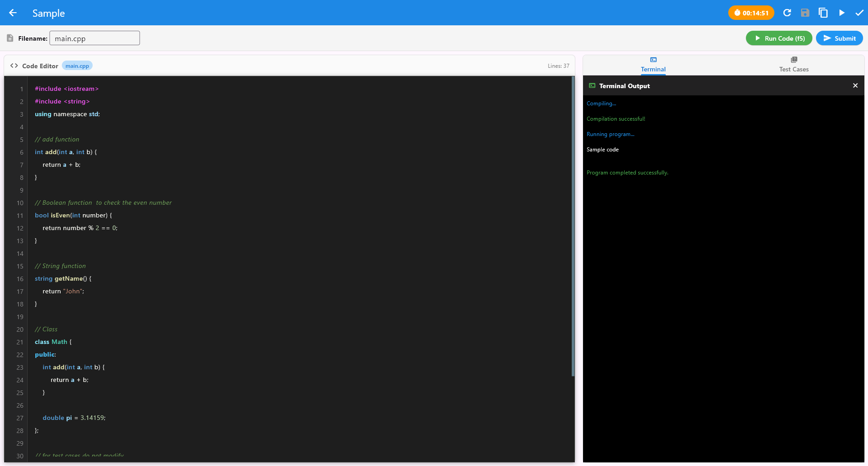Click the refresh/reset icon in header
The width and height of the screenshot is (868, 466).
[x=787, y=13]
